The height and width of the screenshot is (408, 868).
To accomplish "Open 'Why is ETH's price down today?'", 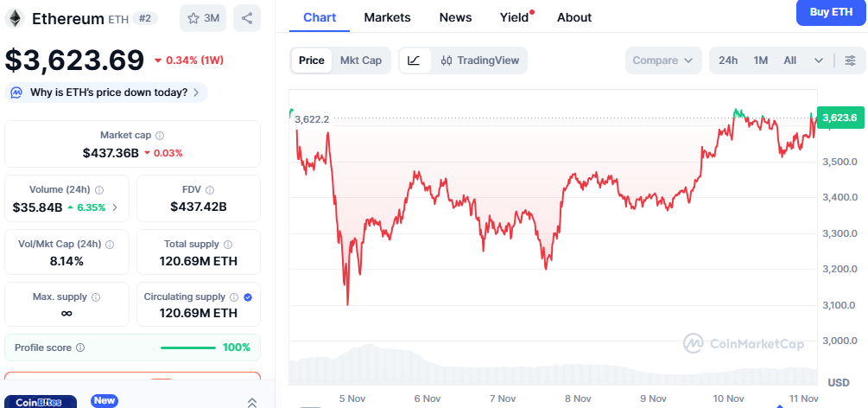I will click(x=108, y=92).
